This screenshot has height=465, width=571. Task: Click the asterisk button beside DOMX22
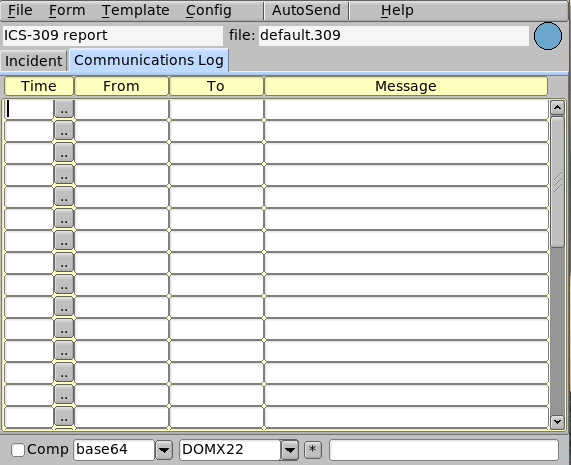click(312, 450)
